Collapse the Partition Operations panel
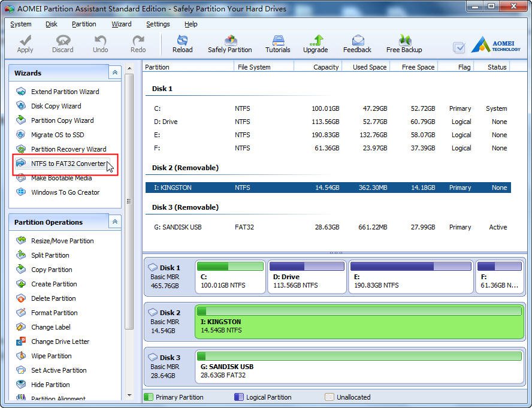 [114, 222]
